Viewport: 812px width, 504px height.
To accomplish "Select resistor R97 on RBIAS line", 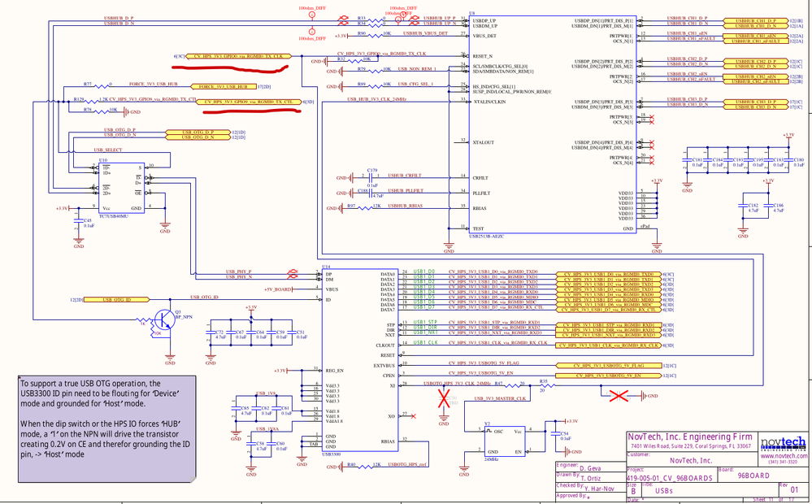I will click(x=366, y=208).
